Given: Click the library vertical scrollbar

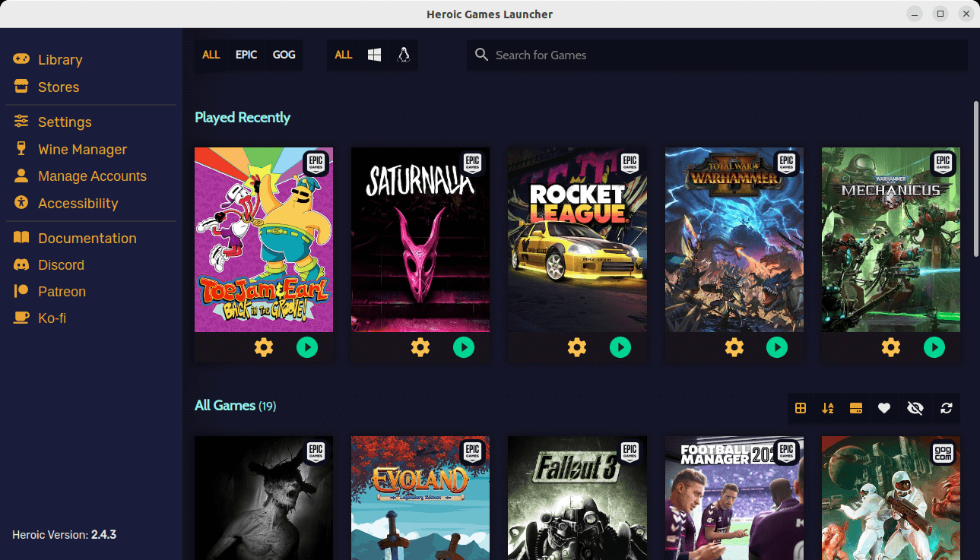Looking at the screenshot, I should coord(976,179).
